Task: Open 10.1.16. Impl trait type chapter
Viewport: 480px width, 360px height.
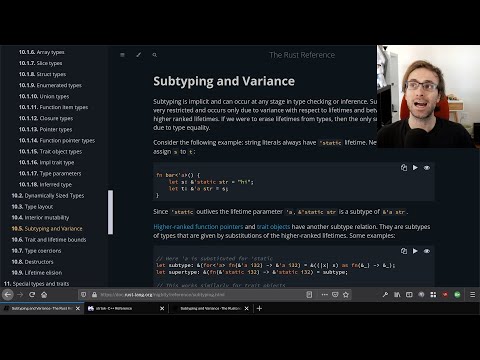Action: coord(46,162)
